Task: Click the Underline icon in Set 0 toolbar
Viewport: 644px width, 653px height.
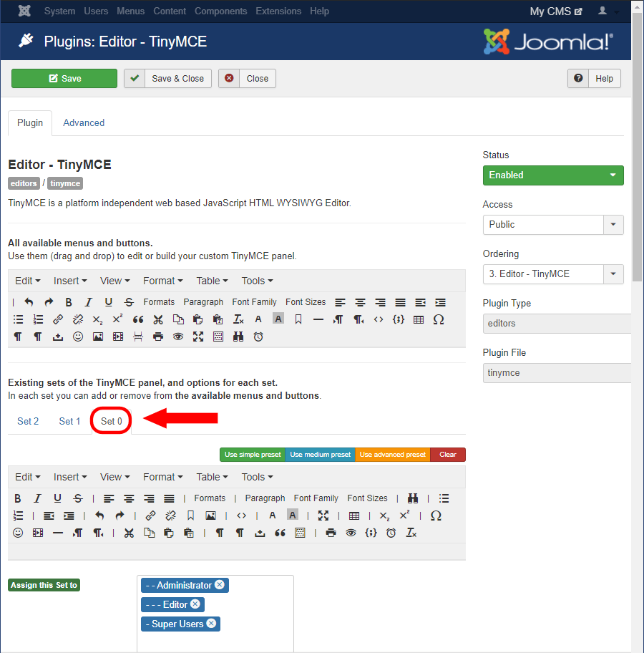Action: (57, 498)
